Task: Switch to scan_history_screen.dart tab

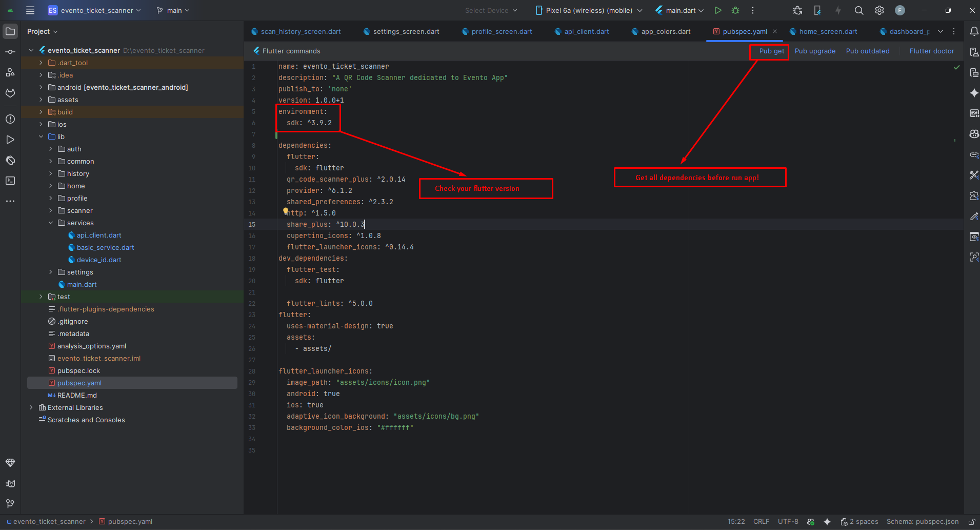Action: click(x=296, y=31)
